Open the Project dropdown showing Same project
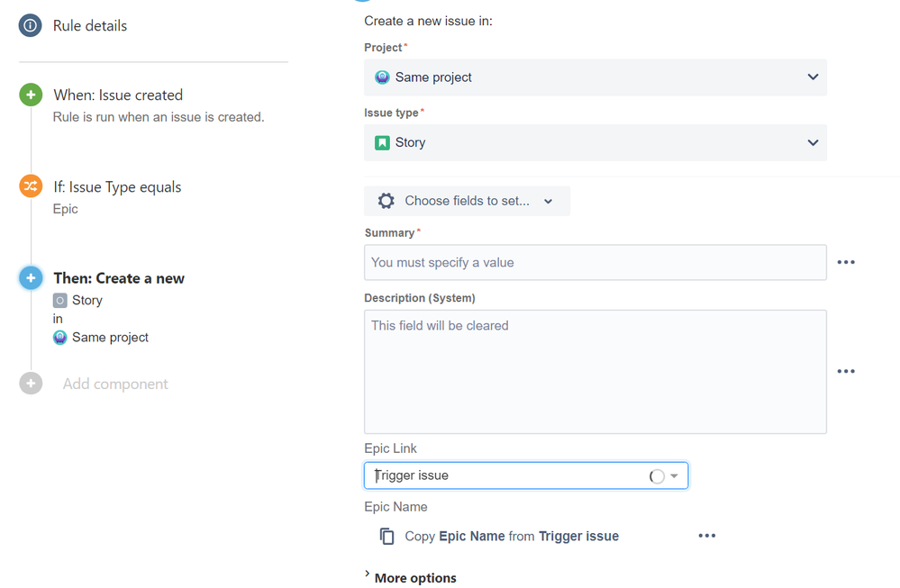 (595, 77)
